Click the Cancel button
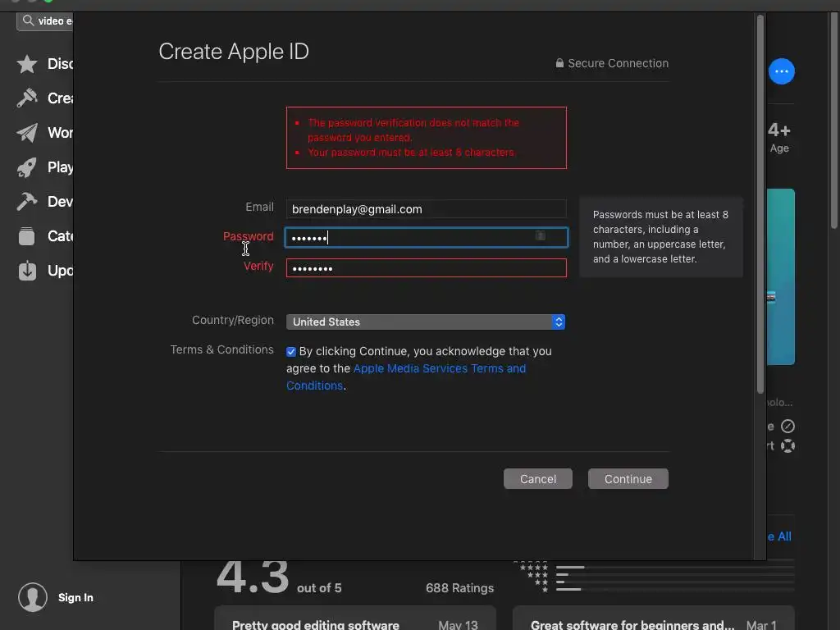This screenshot has width=840, height=630. 538,479
